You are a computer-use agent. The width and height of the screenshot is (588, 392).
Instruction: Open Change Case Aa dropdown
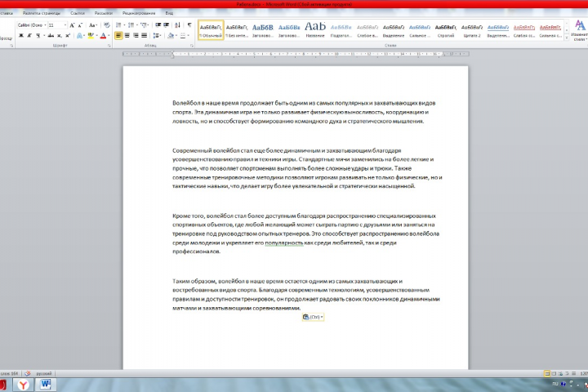pyautogui.click(x=92, y=25)
